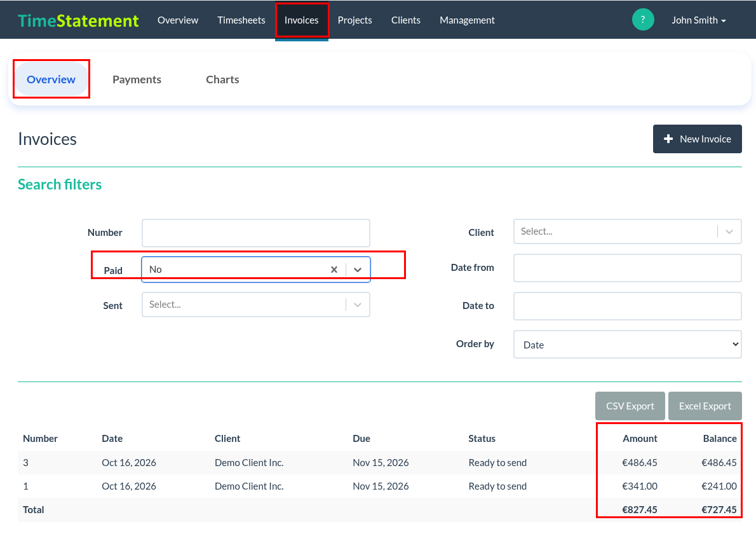Click the €341.00 amount cell

point(639,486)
